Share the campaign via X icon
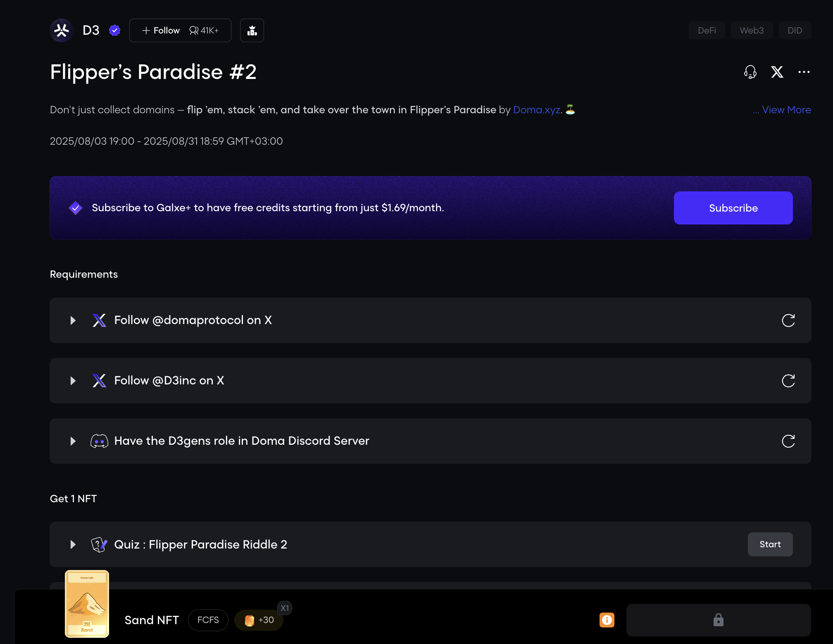Viewport: 833px width, 644px height. [777, 72]
